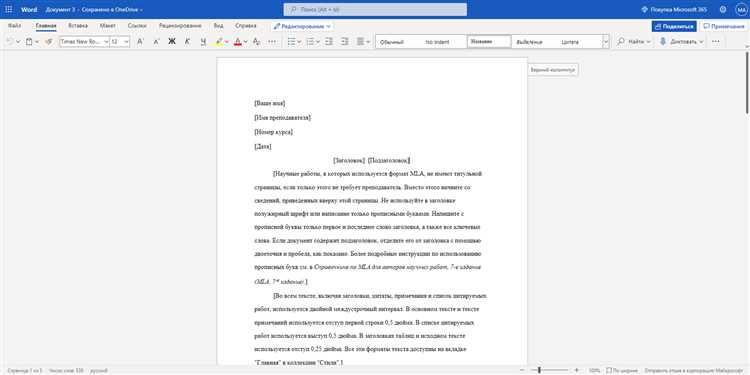The width and height of the screenshot is (750, 375).
Task: Expand the undo history arrow
Action: [x=18, y=42]
